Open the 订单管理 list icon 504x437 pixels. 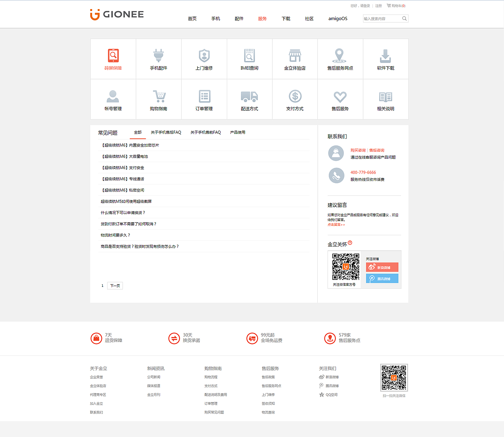tap(205, 96)
